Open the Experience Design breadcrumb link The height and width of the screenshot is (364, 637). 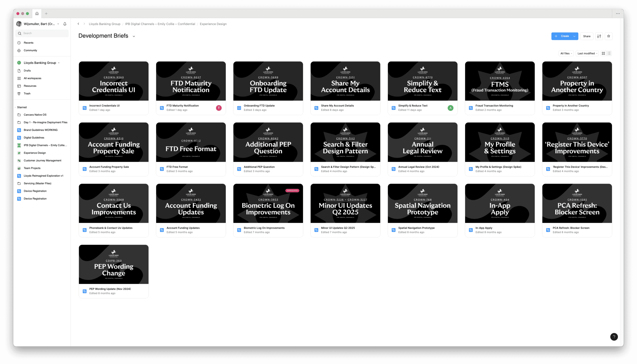(x=213, y=24)
